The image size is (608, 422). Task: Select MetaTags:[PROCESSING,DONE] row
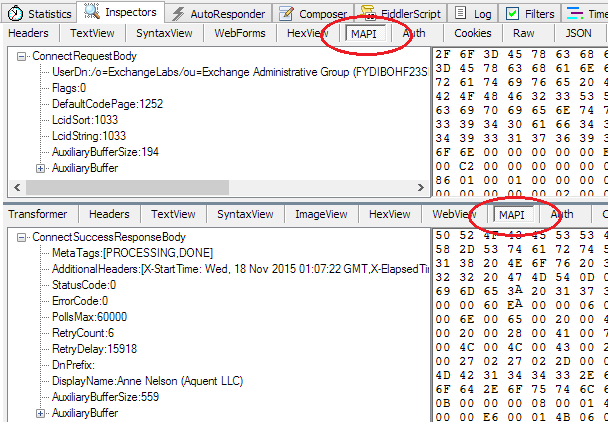coord(133,253)
